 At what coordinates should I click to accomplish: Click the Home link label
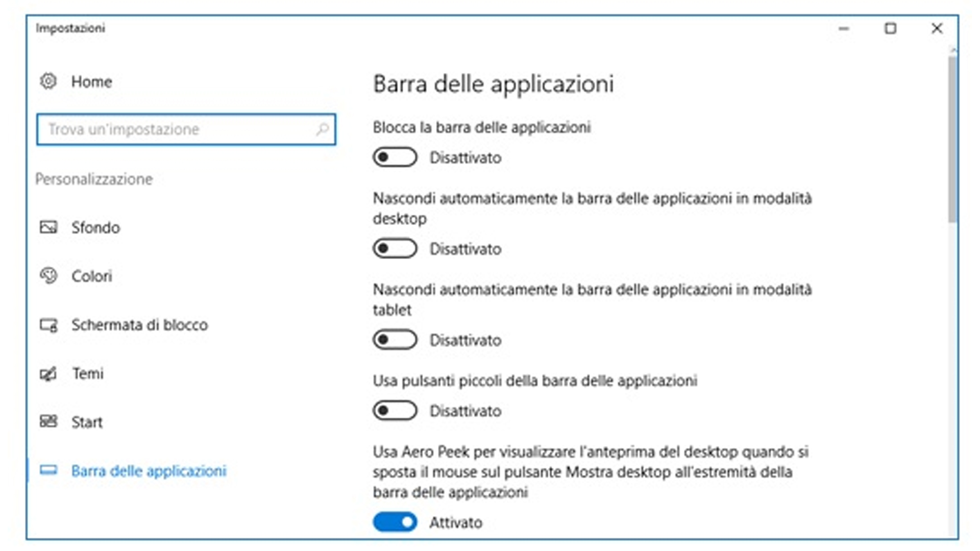(91, 82)
